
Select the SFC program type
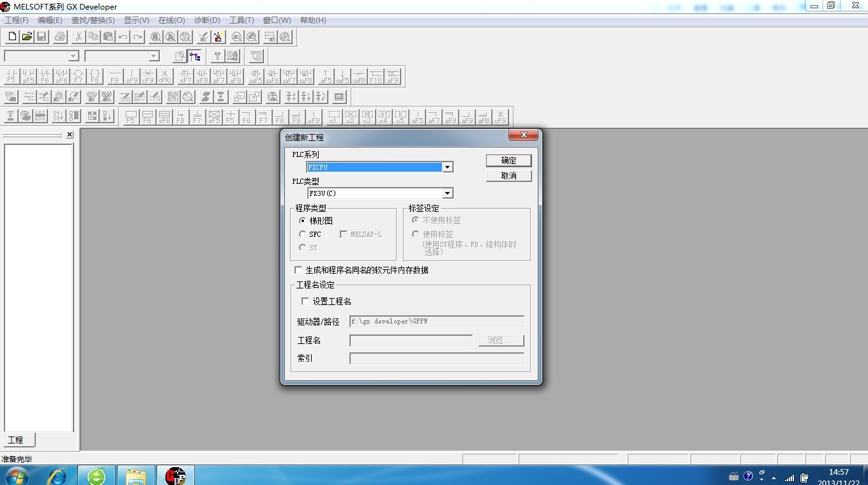pos(303,234)
